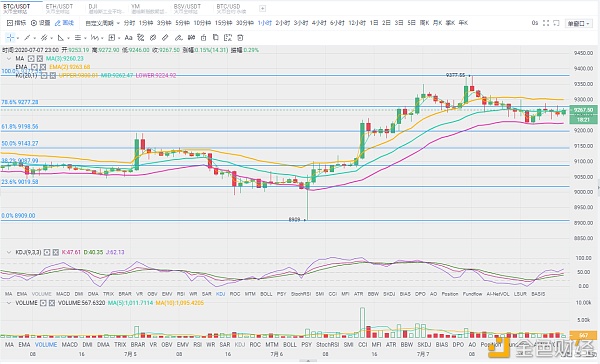This screenshot has width=600, height=364.
Task: Click the settings button in the top toolbar
Action: pos(41,23)
